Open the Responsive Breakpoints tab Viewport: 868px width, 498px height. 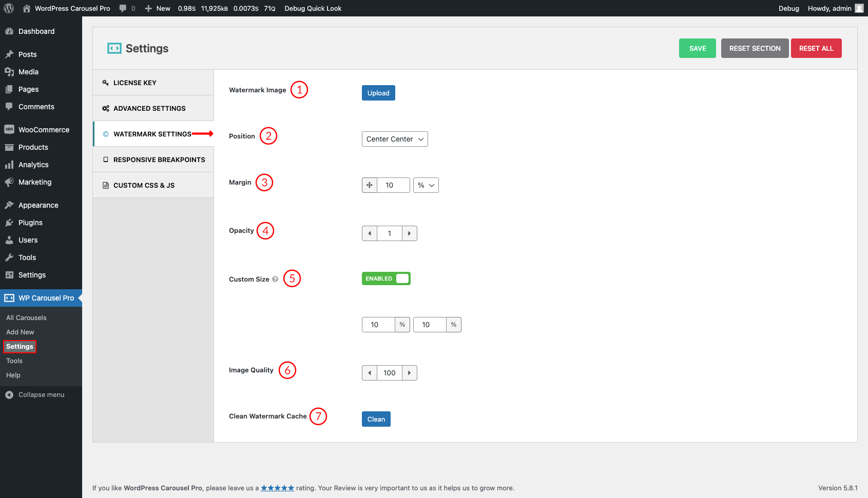(x=159, y=160)
